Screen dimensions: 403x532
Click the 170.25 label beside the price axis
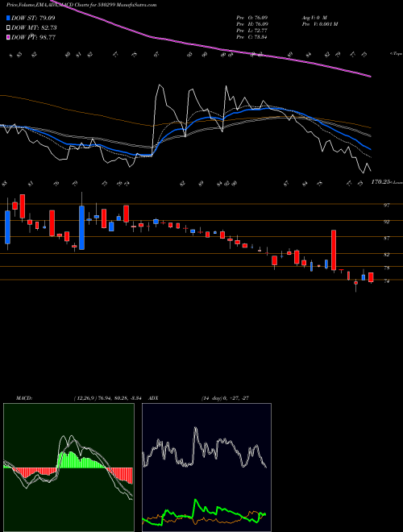pos(380,182)
